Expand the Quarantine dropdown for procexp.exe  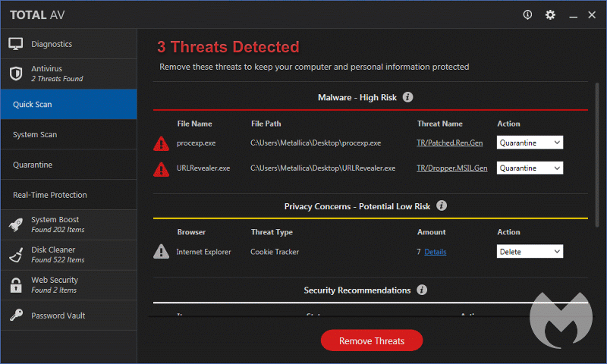coord(530,143)
